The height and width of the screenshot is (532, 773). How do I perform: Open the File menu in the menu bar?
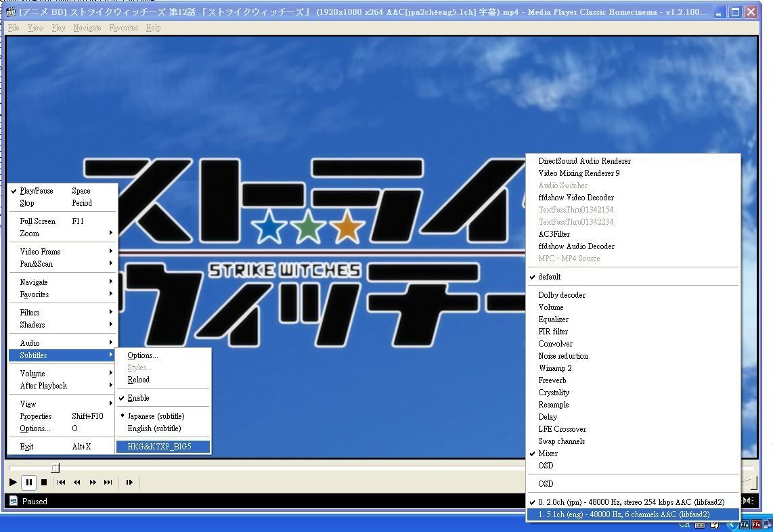(x=14, y=28)
